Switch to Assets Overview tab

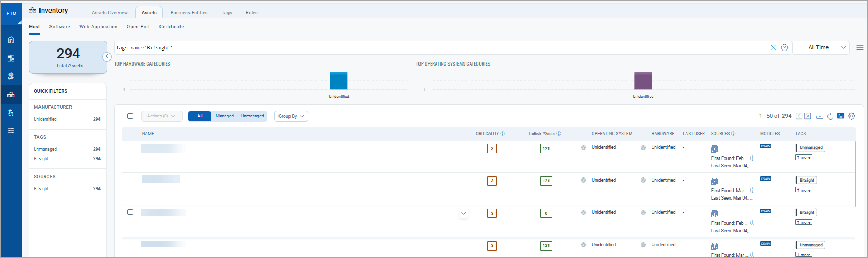pyautogui.click(x=109, y=13)
